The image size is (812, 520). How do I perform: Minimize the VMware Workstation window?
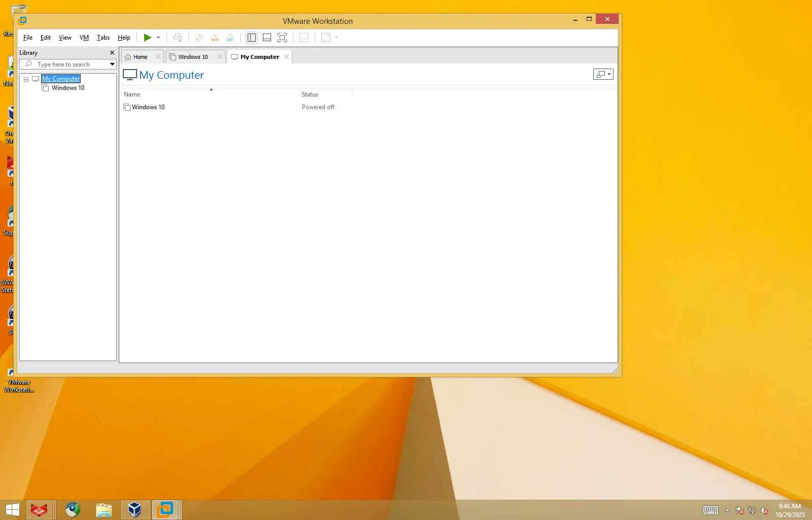point(575,20)
